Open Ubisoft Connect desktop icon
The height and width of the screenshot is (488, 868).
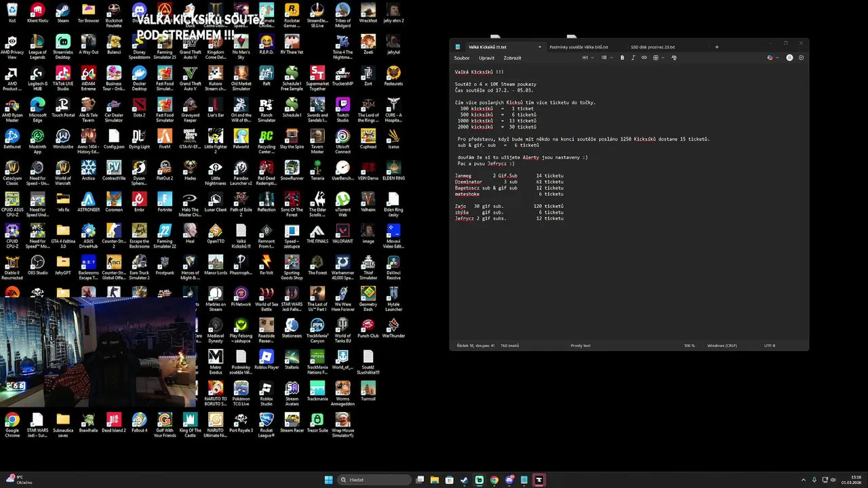tap(342, 141)
